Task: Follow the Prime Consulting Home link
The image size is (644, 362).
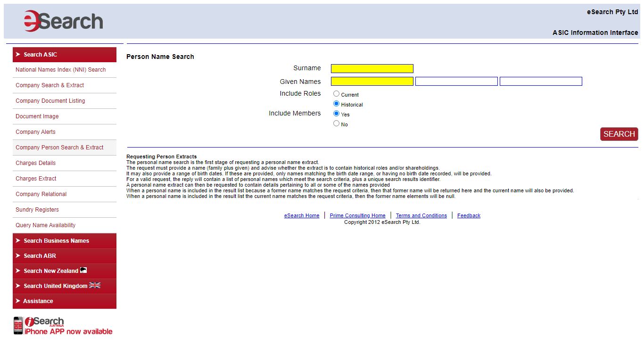Action: pyautogui.click(x=358, y=215)
